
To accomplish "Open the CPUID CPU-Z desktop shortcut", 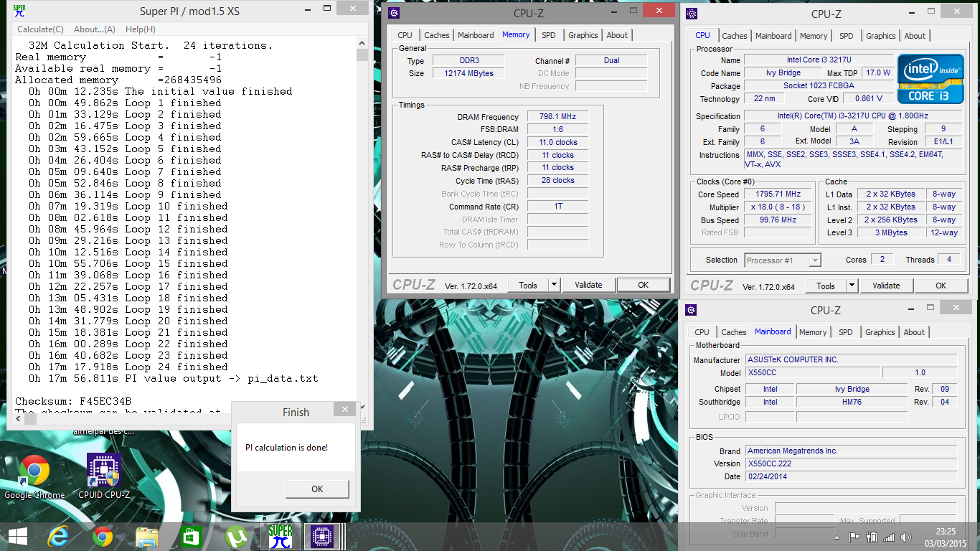I will pos(104,477).
